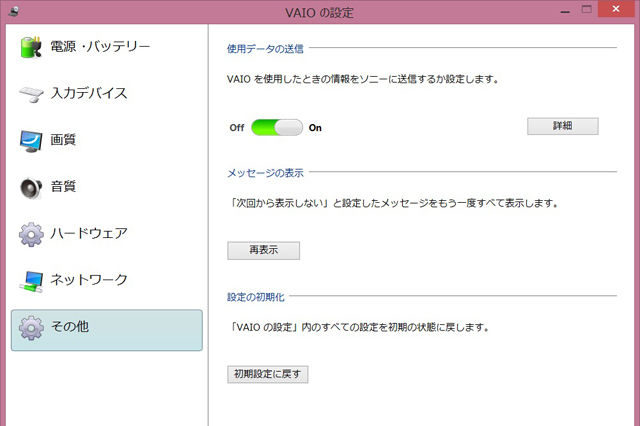Screen dimensions: 640x426
Task: Close the VAIO の設定 window
Action: pos(616,9)
